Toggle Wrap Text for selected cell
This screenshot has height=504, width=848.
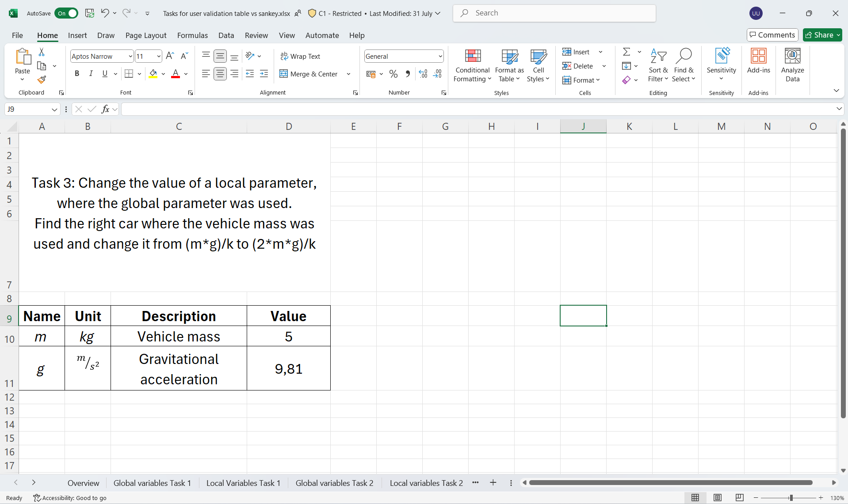click(x=300, y=56)
